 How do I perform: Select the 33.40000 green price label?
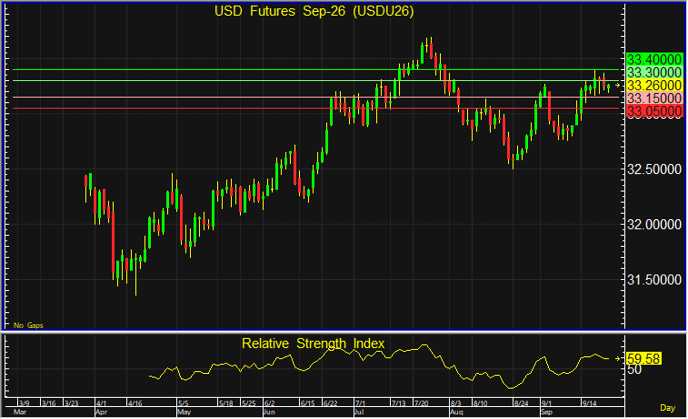[654, 59]
